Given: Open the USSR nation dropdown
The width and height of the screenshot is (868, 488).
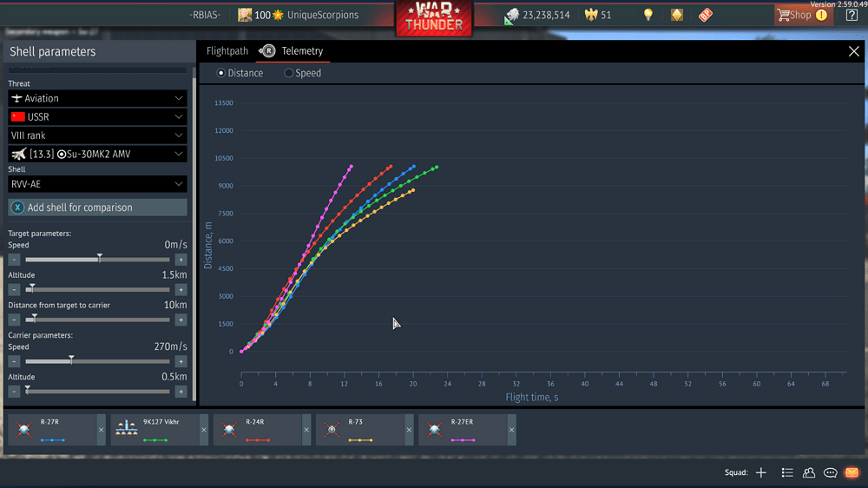Looking at the screenshot, I should (97, 117).
